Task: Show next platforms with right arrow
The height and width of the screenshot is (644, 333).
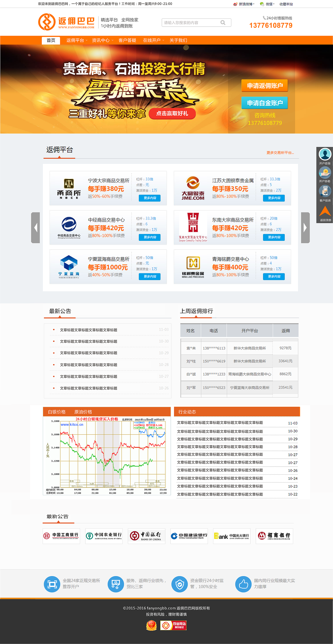Action: 305,228
